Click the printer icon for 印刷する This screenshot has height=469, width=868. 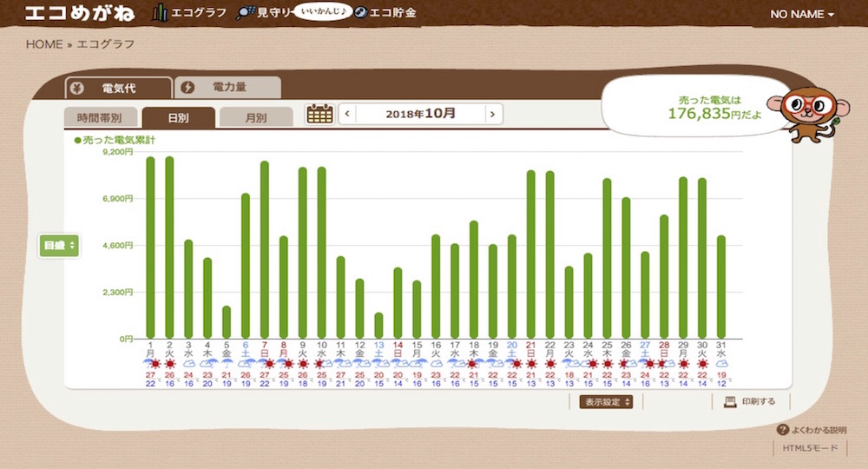pyautogui.click(x=730, y=401)
